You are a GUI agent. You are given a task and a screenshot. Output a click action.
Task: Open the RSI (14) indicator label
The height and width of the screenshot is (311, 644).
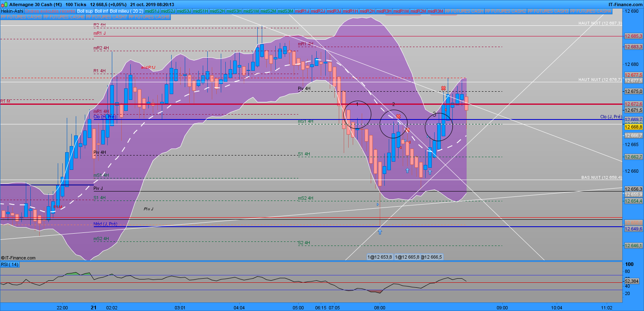(x=10, y=265)
